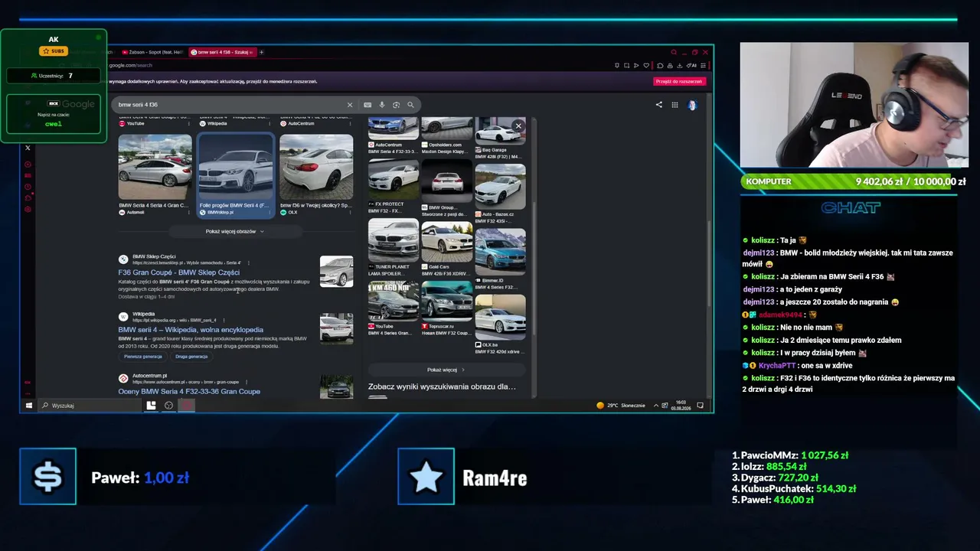Open Google Lens image search
The height and width of the screenshot is (551, 980).
pyautogui.click(x=396, y=105)
